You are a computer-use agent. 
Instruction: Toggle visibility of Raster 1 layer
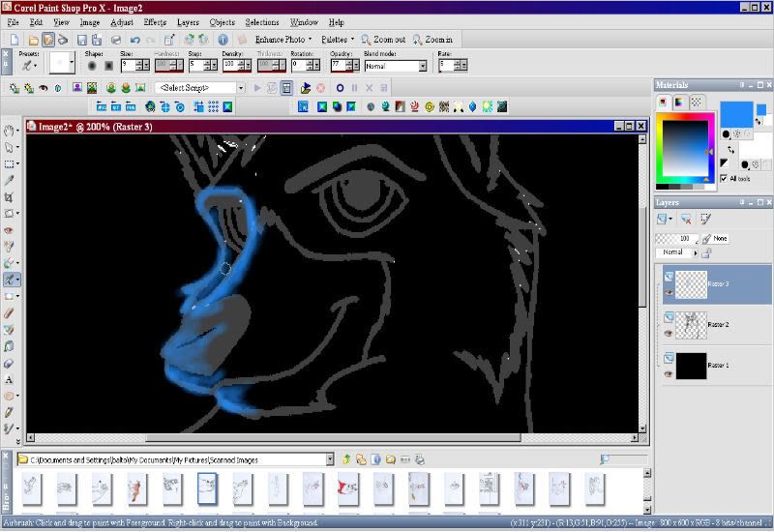coord(669,373)
